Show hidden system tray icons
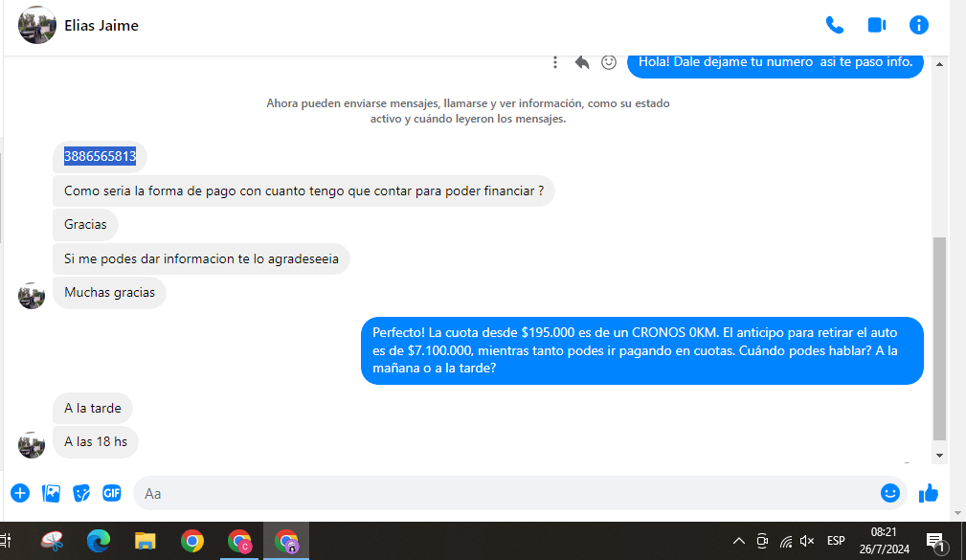The image size is (966, 560). click(738, 541)
